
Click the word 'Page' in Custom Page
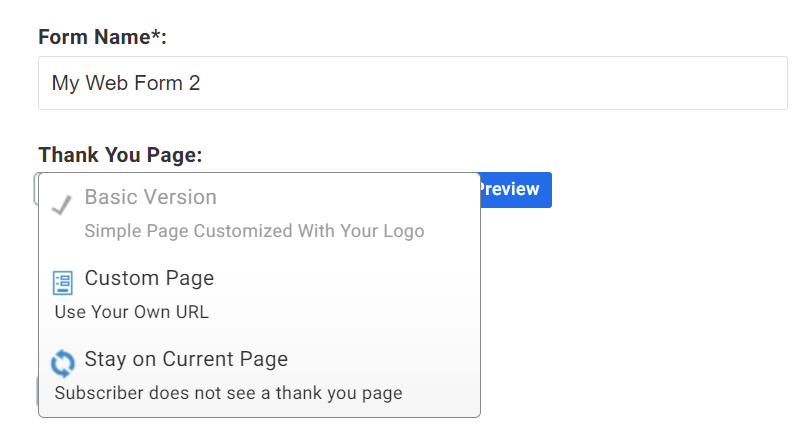(191, 278)
